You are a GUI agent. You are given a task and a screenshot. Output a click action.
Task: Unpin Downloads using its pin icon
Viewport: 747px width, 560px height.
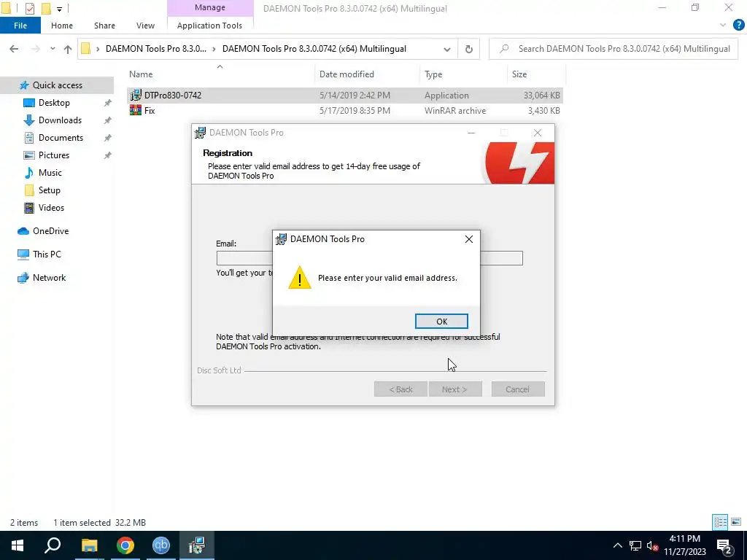[x=108, y=120]
